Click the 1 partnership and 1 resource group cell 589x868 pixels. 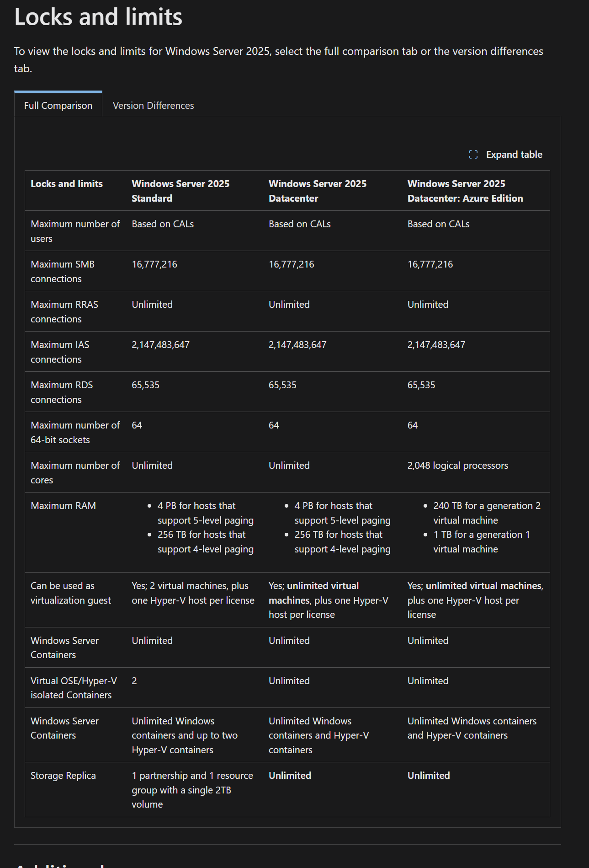(192, 790)
